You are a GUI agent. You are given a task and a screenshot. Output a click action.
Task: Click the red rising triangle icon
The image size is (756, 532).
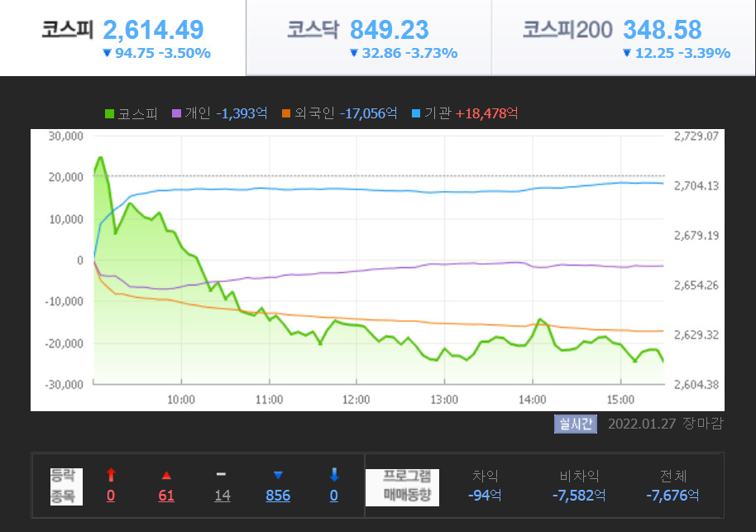click(166, 476)
